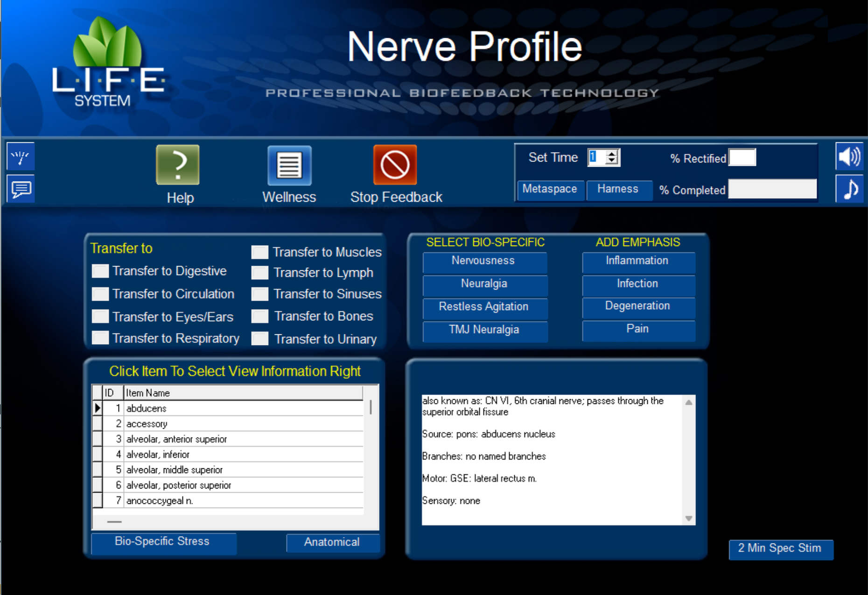Screen dimensions: 868x595
Task: Click the Stop Feedback icon
Action: tap(394, 164)
